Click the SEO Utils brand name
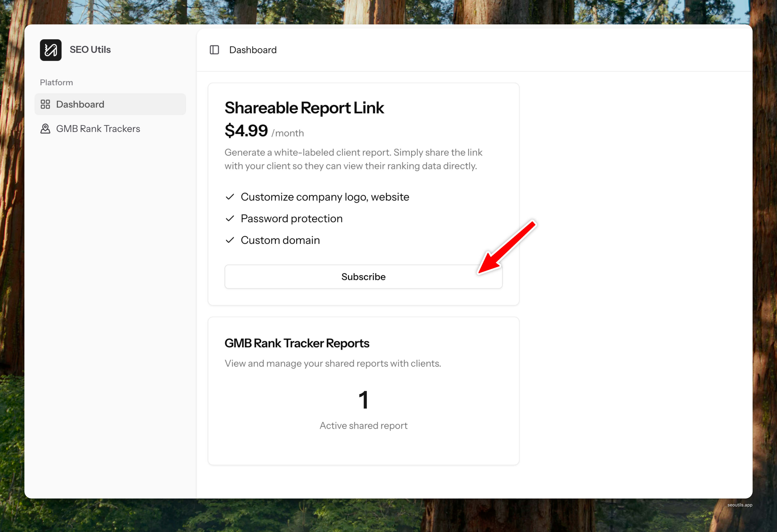 coord(90,50)
